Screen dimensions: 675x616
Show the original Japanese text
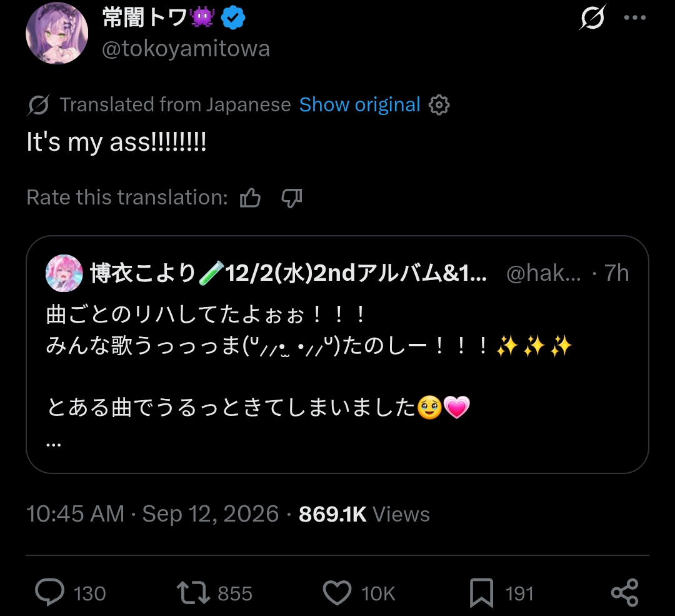[359, 104]
